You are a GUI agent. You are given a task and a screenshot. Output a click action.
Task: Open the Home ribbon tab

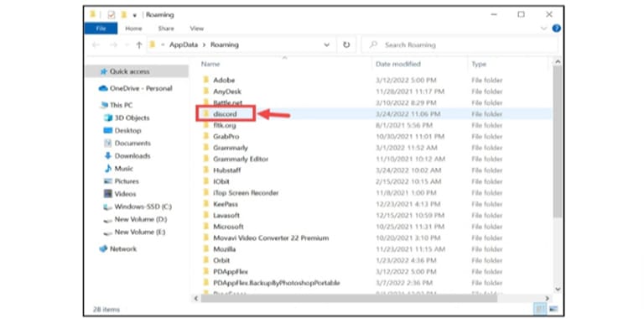point(133,29)
